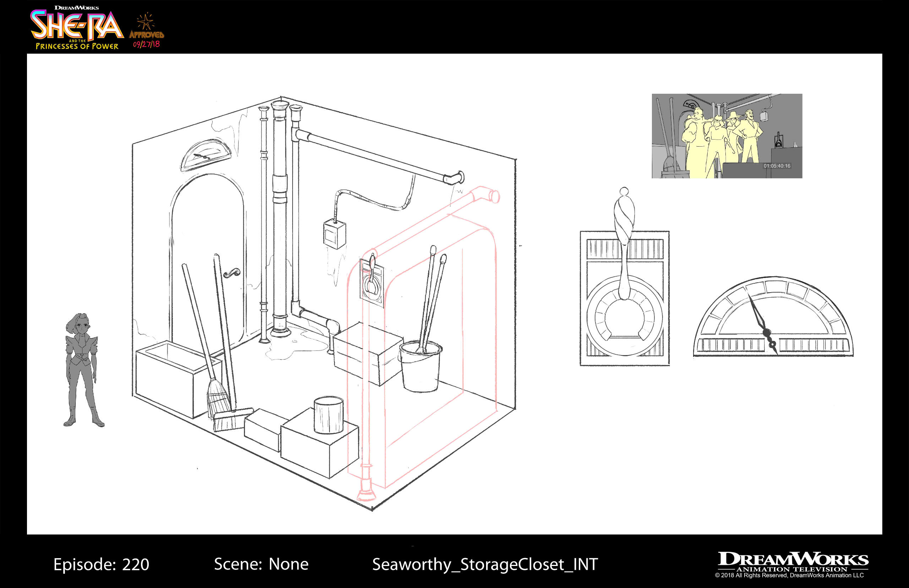
Task: Click the storyboard reference thumbnail
Action: [x=726, y=136]
